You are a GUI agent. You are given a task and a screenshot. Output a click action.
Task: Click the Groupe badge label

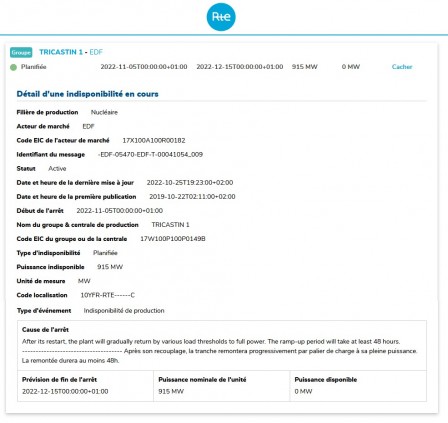pyautogui.click(x=21, y=52)
